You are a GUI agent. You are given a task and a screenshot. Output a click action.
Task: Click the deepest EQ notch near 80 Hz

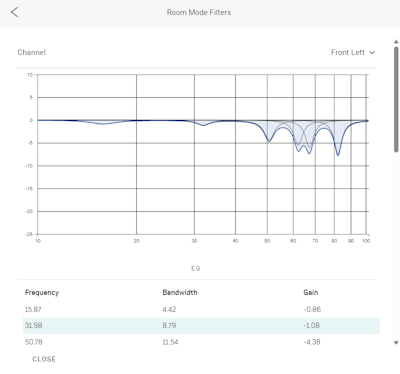tap(338, 155)
